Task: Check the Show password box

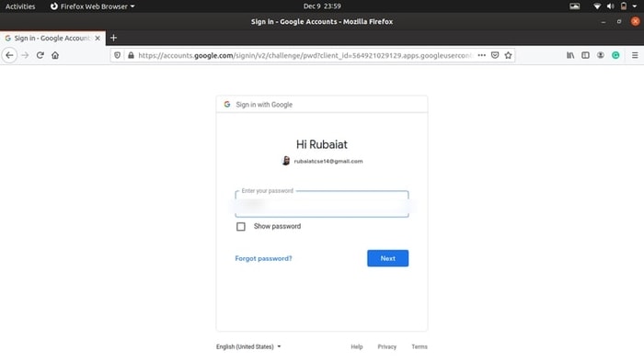Action: click(x=241, y=226)
